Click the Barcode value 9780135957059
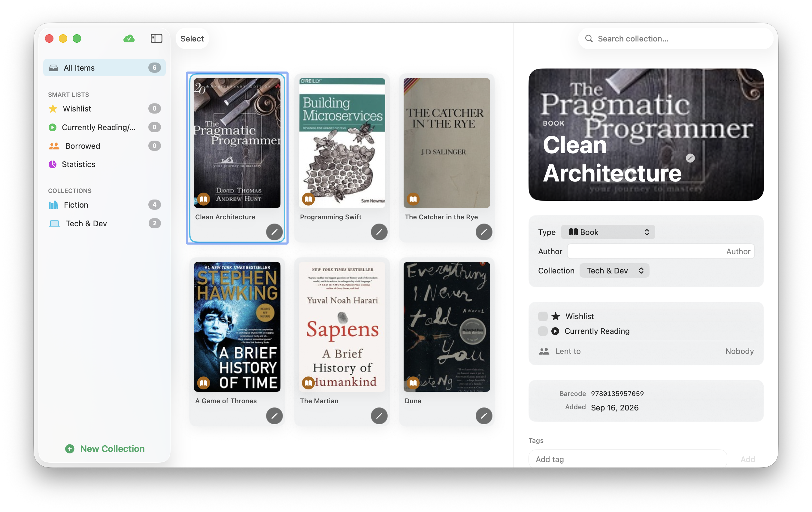This screenshot has width=812, height=512. coord(617,394)
